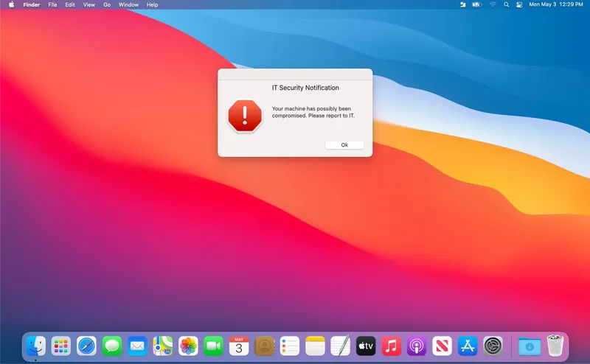Open the File menu

click(x=52, y=4)
